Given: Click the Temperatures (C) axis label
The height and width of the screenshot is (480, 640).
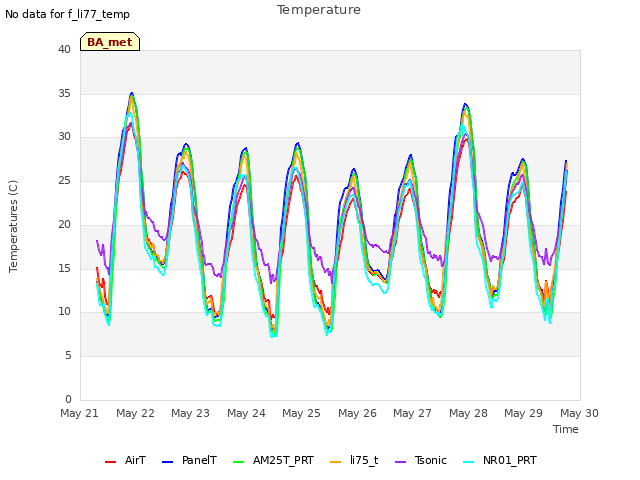Looking at the screenshot, I should 13,226.
